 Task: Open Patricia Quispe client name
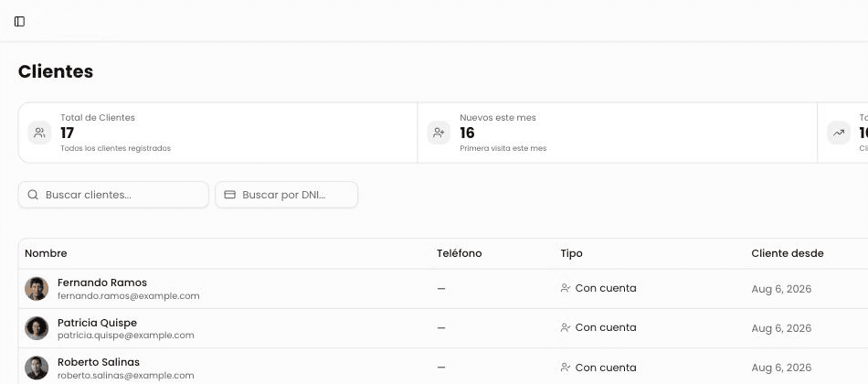[98, 323]
